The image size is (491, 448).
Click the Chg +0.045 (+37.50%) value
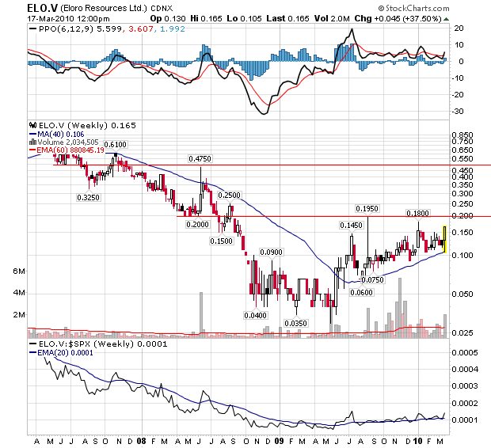pyautogui.click(x=398, y=18)
